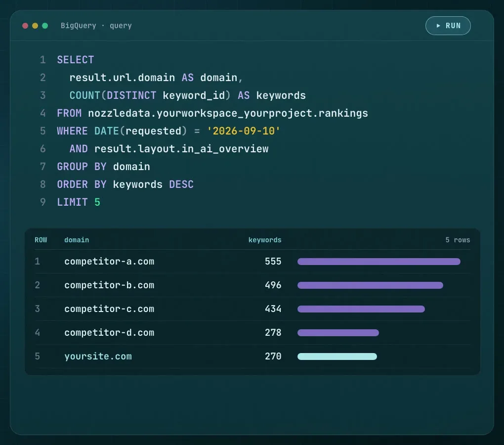Click 'result.layout.in_ai_overview' on line 6
The height and width of the screenshot is (445, 504).
coord(181,149)
